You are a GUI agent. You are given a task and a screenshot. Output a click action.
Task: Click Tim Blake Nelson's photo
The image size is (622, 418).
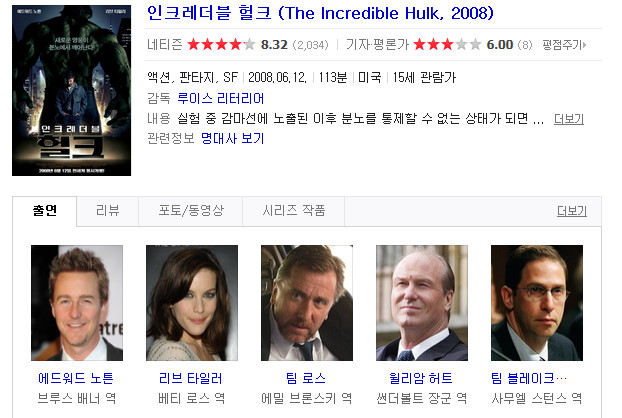pos(537,303)
